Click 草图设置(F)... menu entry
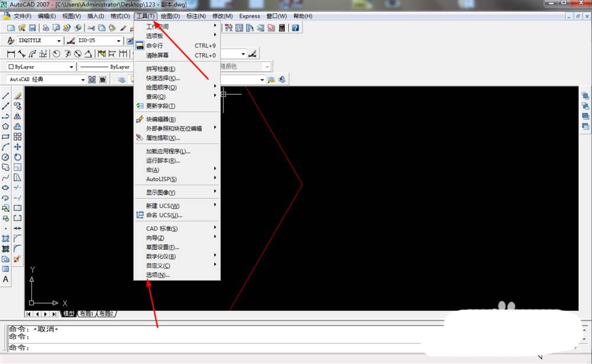The image size is (592, 364). click(177, 247)
